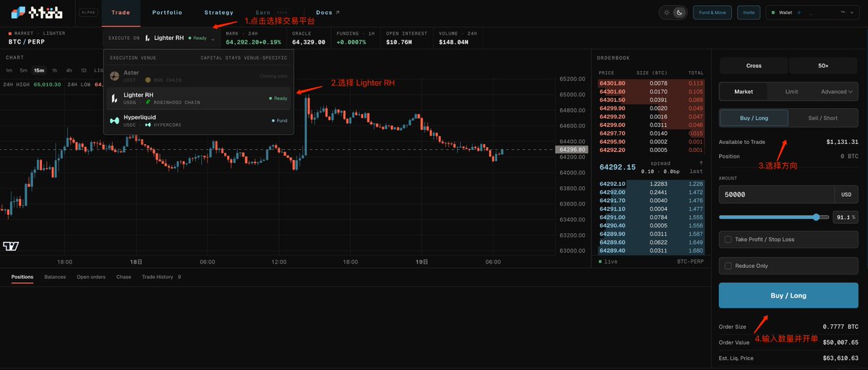Switch to dark theme with the moon icon

tap(678, 12)
